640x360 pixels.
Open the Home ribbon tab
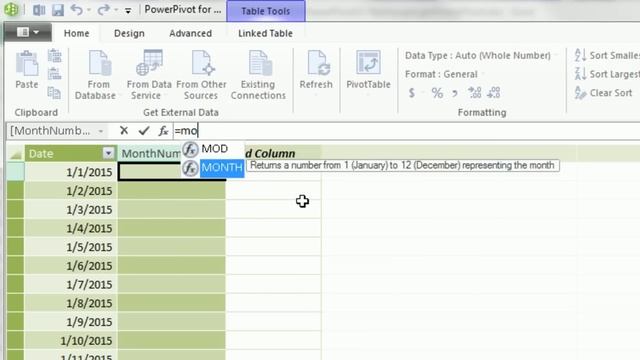tap(76, 33)
